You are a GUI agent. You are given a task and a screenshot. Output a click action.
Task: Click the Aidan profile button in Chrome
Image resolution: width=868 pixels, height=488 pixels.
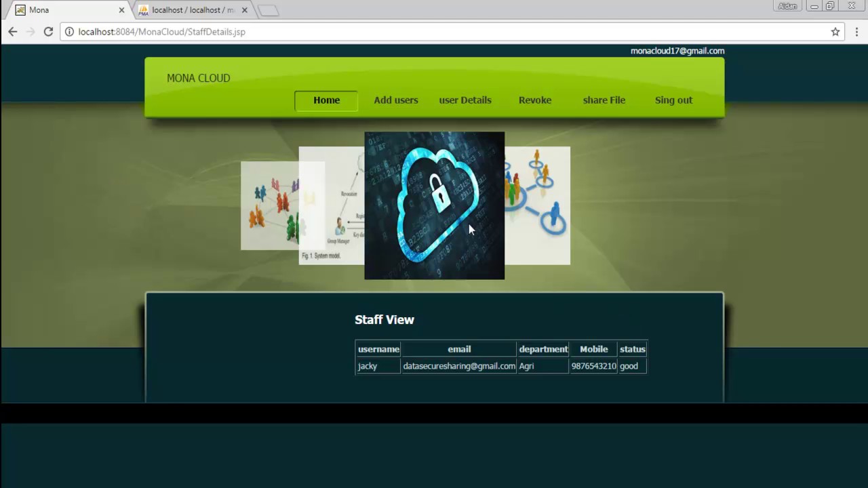coord(787,6)
